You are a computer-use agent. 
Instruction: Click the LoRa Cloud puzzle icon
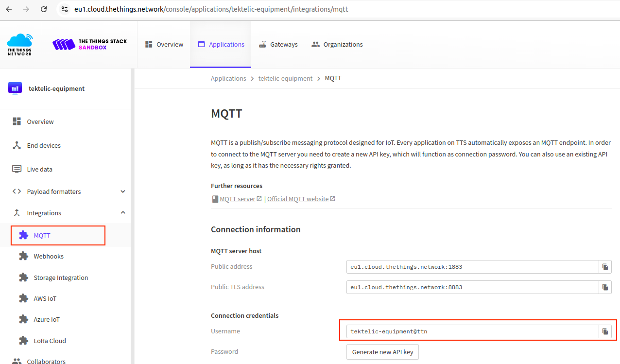(x=23, y=341)
